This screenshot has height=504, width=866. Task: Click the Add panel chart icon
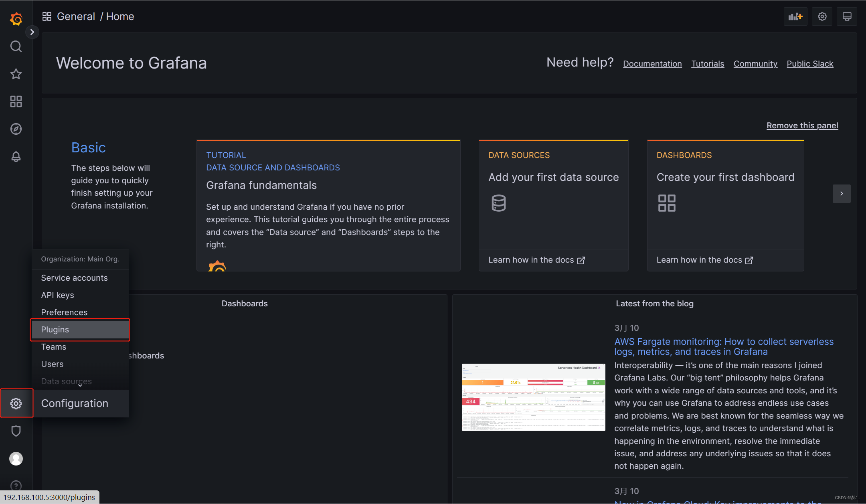click(x=795, y=16)
